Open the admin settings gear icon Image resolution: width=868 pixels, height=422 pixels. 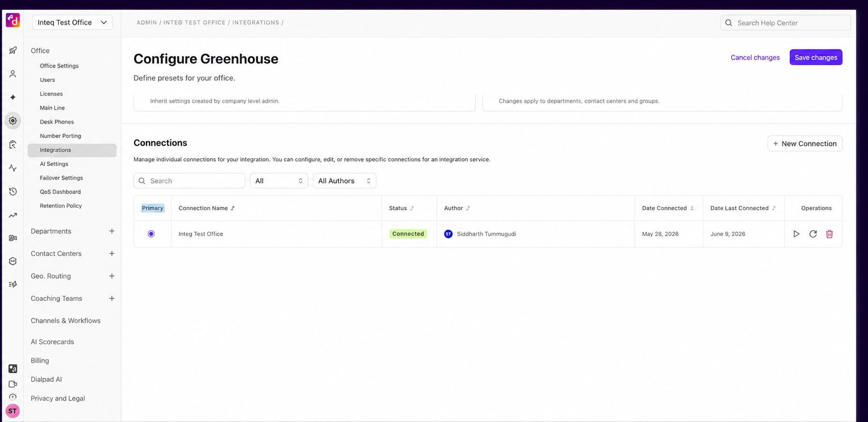(13, 121)
